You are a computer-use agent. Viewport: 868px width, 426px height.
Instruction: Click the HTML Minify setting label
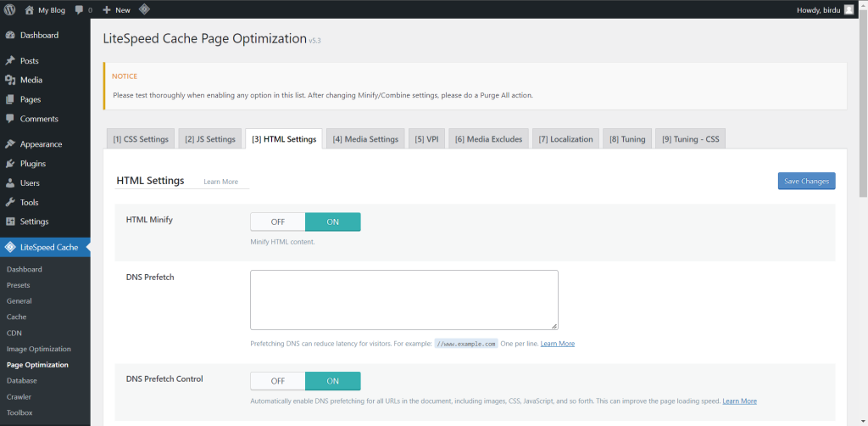tap(149, 220)
